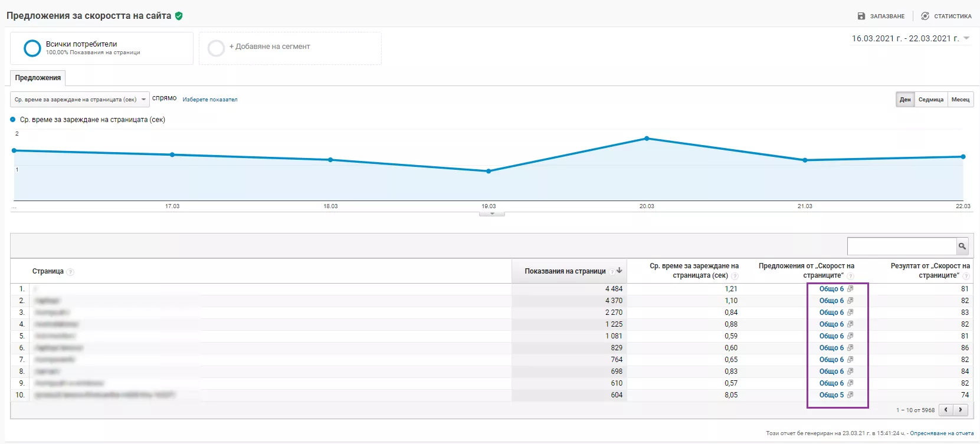
Task: Click the 20.03 data point on the chart
Action: click(647, 139)
